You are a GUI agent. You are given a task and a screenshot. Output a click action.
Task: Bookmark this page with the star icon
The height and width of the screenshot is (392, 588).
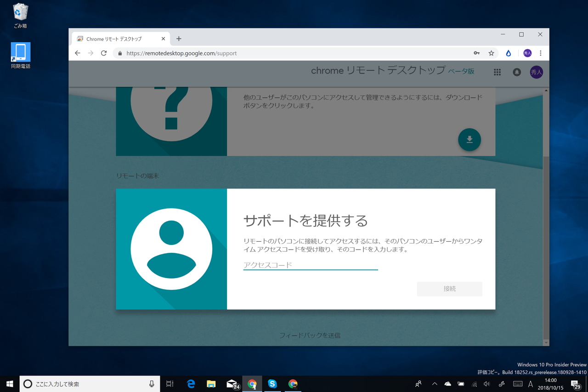(492, 53)
